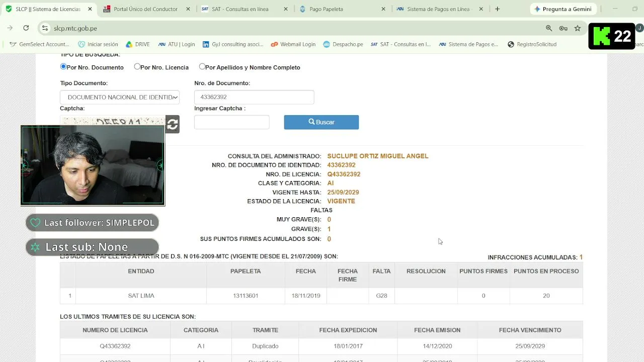Click license number Q43362392 in details

344,174
